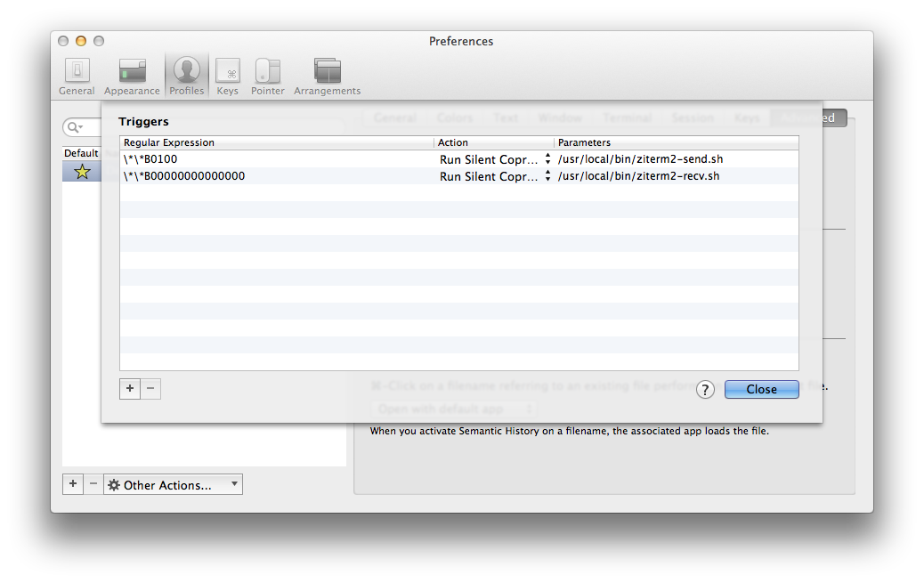Delete profile with minus button below list
Image resolution: width=924 pixels, height=583 pixels.
click(x=93, y=484)
